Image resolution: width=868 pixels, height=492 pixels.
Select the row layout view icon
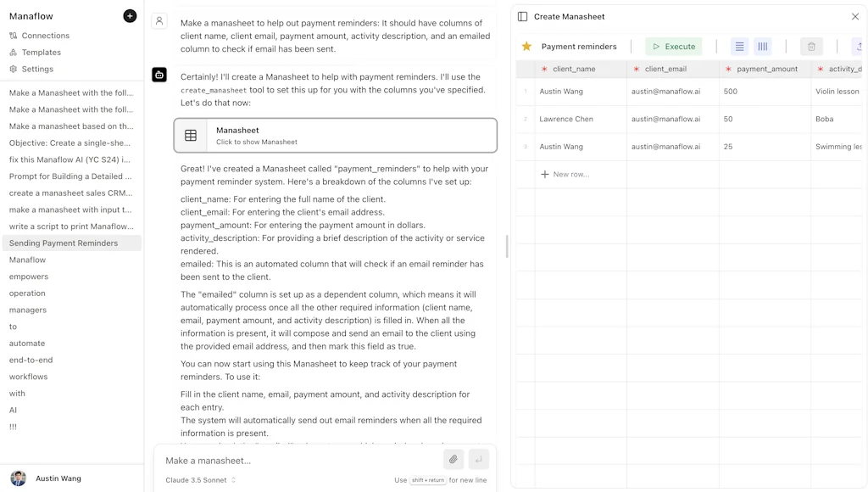[x=739, y=46]
